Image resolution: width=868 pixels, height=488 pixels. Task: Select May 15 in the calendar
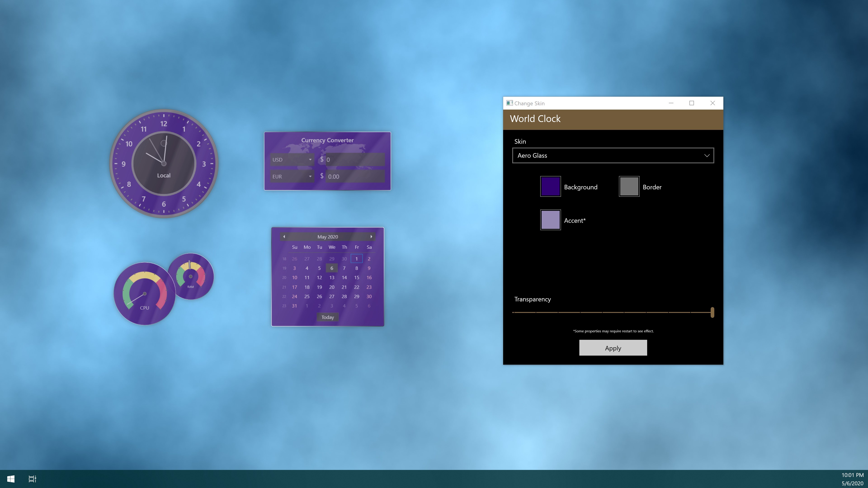[356, 277]
